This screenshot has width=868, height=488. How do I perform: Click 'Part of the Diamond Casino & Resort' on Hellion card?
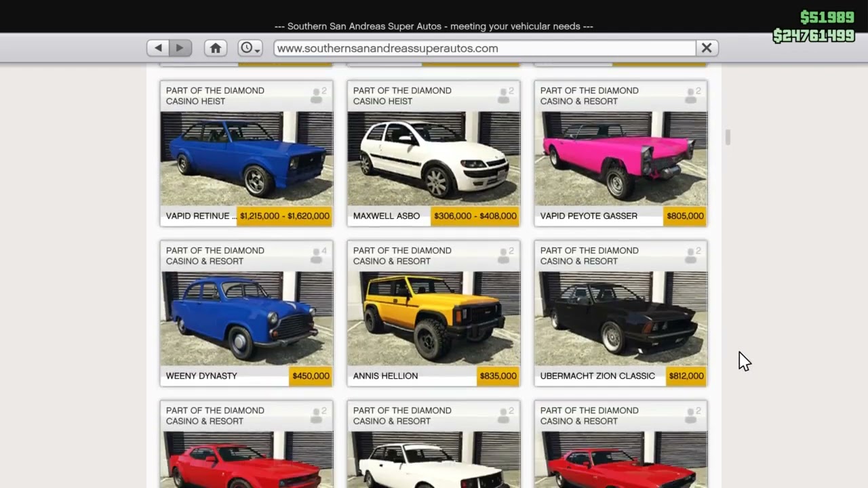402,256
